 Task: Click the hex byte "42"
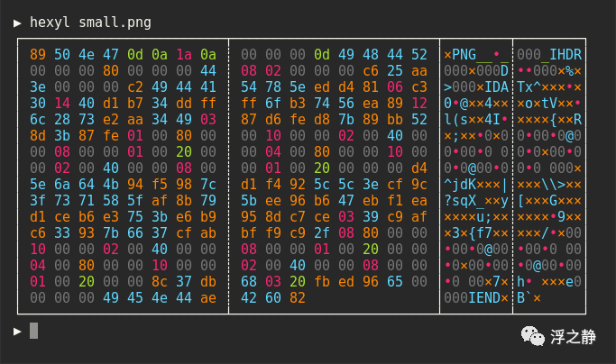point(249,298)
